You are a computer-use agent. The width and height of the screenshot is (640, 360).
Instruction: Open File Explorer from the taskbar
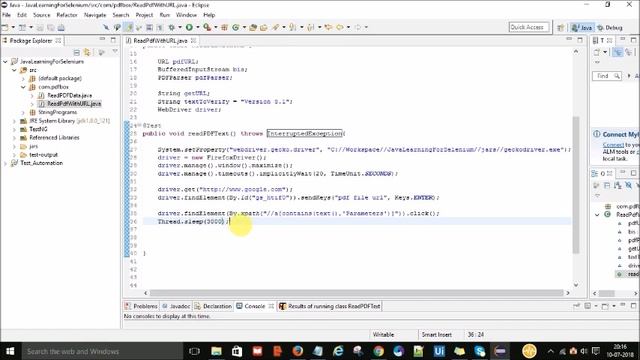[216, 351]
